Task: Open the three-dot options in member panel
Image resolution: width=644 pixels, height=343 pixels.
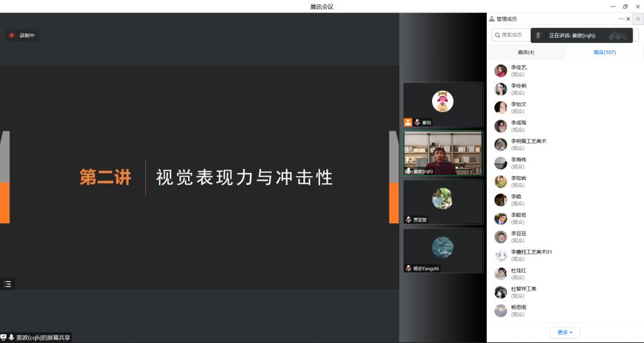Action: tap(621, 19)
